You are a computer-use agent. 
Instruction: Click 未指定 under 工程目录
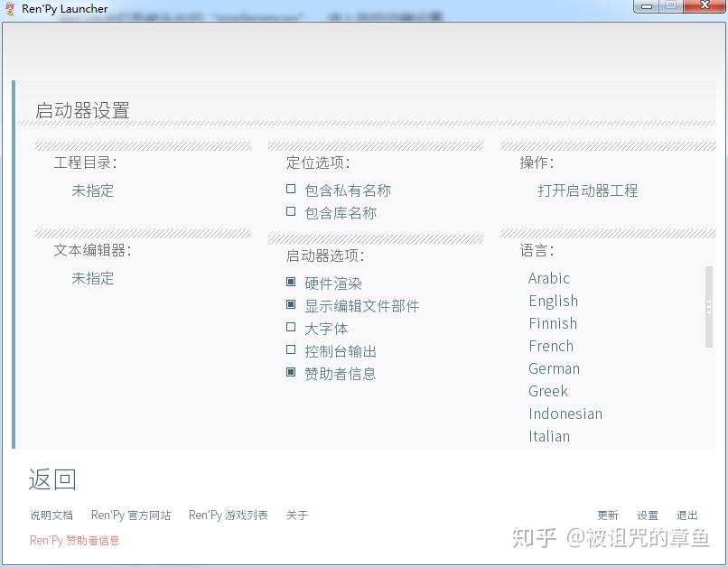tap(93, 191)
